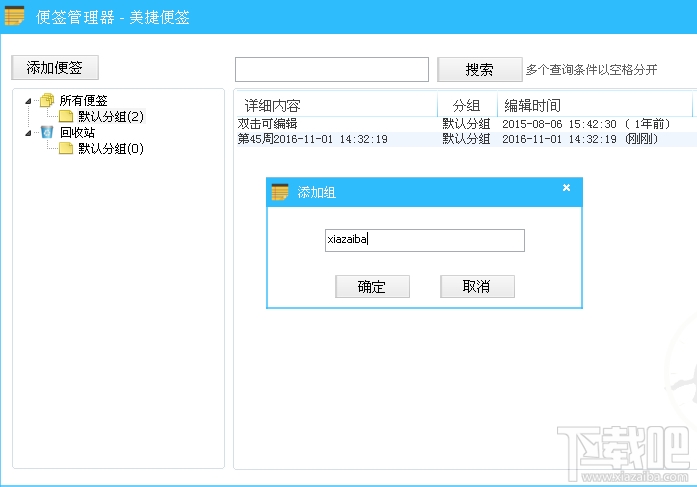
Task: Select the 双击可编辑 note row
Action: pos(466,124)
